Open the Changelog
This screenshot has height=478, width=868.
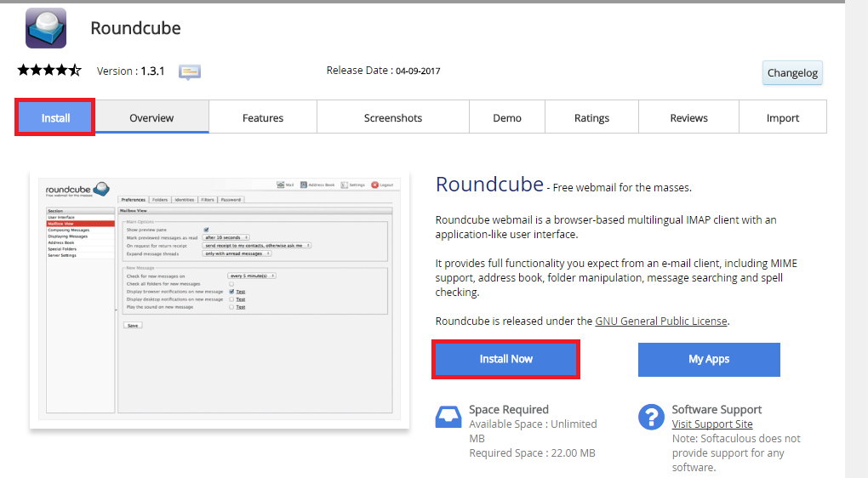pos(792,73)
